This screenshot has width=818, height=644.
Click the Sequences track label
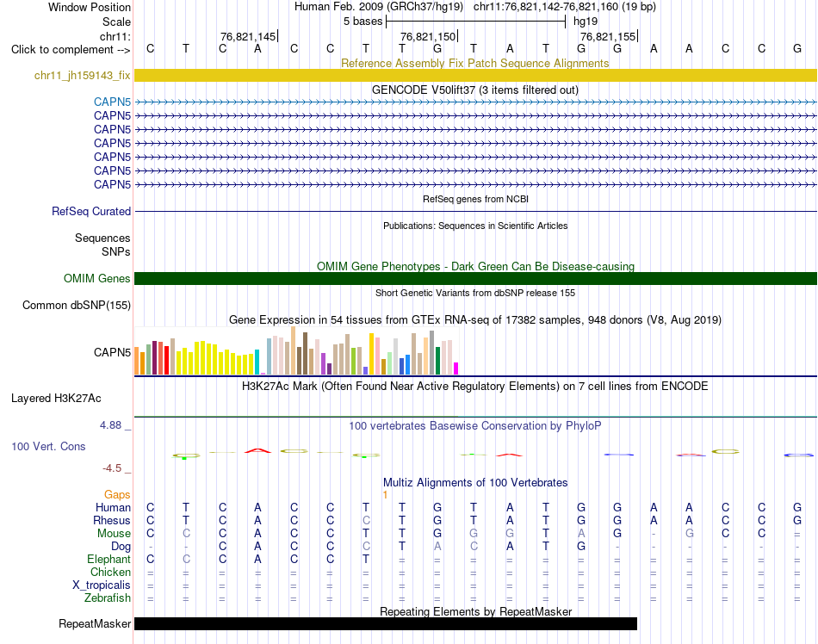pos(102,238)
